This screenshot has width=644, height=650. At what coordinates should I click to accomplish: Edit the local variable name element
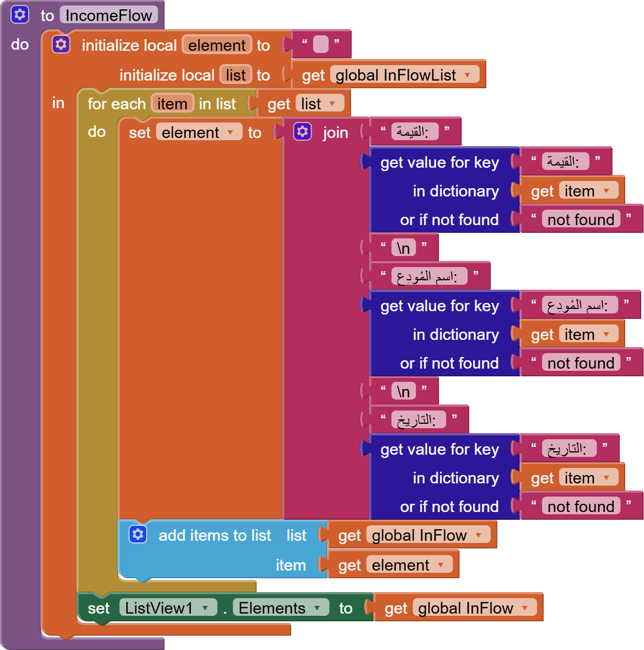(x=217, y=45)
